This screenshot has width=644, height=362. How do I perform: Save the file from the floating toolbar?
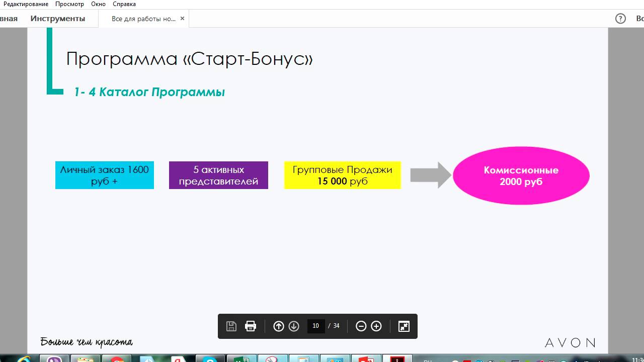coord(231,326)
